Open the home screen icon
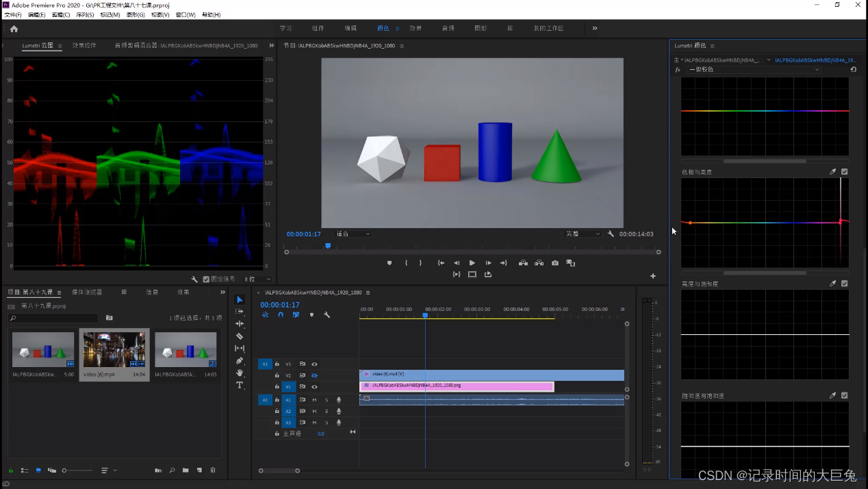Image resolution: width=868 pixels, height=489 pixels. point(14,29)
